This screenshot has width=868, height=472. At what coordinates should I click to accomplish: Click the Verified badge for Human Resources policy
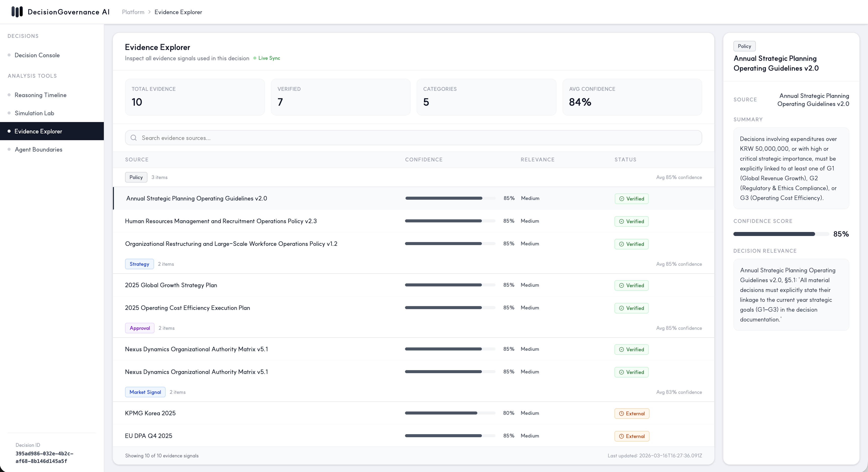tap(631, 222)
